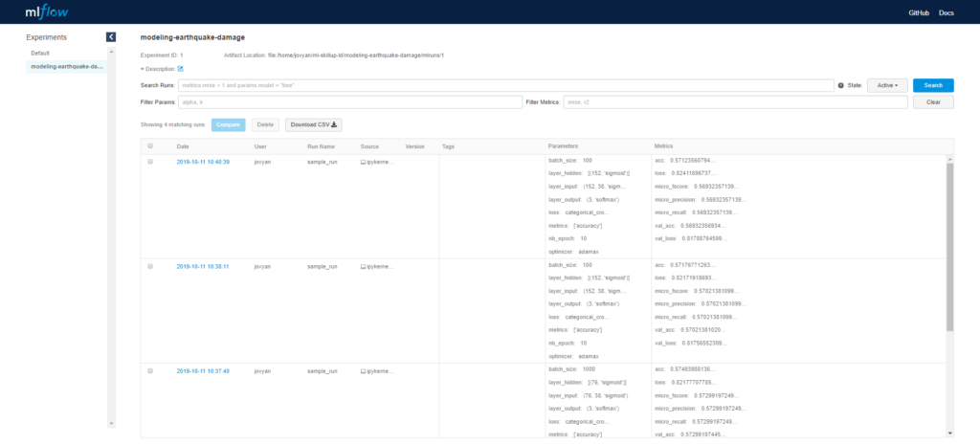Collapse the Experiments sidebar
The width and height of the screenshot is (980, 445).
click(111, 37)
